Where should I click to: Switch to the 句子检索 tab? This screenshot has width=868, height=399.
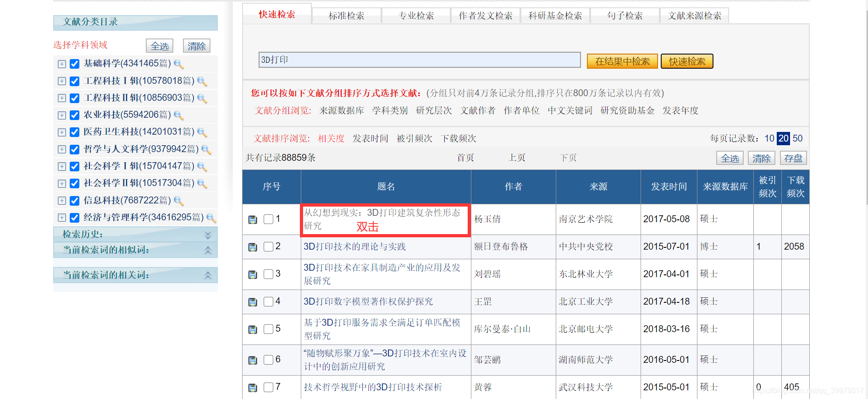coord(625,16)
